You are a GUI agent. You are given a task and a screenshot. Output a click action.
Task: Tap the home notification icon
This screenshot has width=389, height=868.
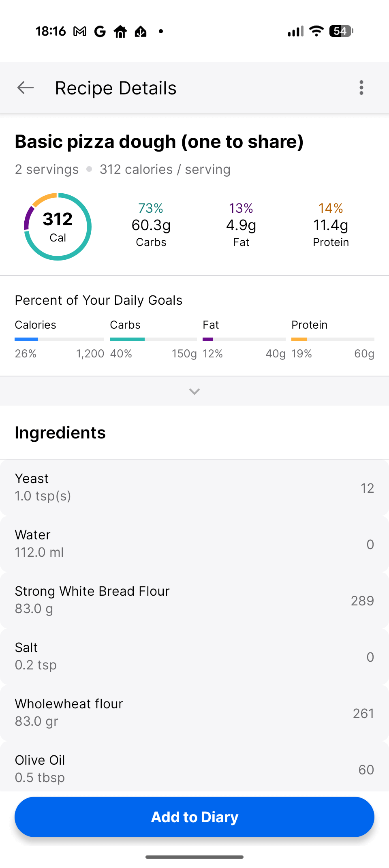click(120, 31)
